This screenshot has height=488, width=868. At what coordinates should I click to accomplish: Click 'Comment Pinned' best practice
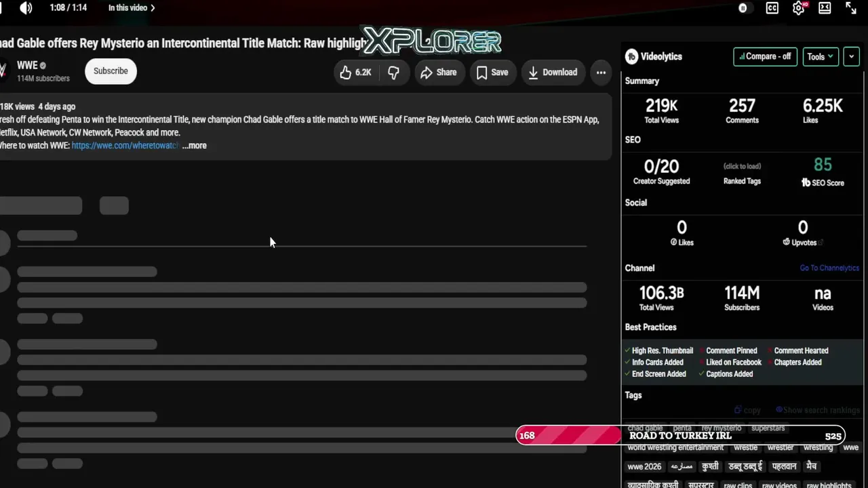tap(732, 351)
